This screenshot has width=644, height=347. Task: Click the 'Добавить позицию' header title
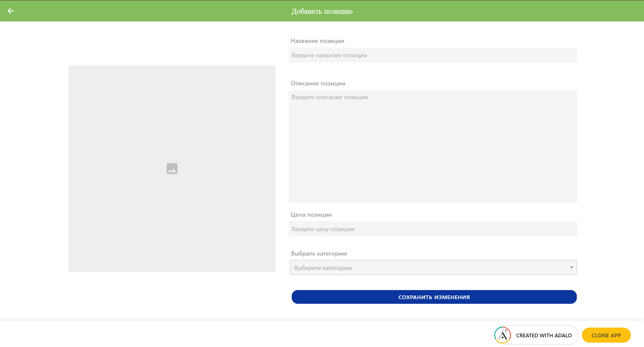(322, 11)
